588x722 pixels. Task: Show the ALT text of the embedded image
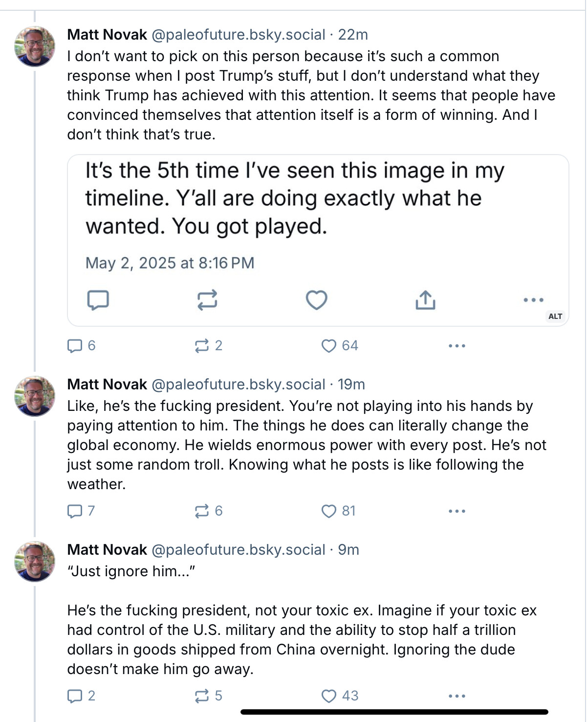point(555,316)
